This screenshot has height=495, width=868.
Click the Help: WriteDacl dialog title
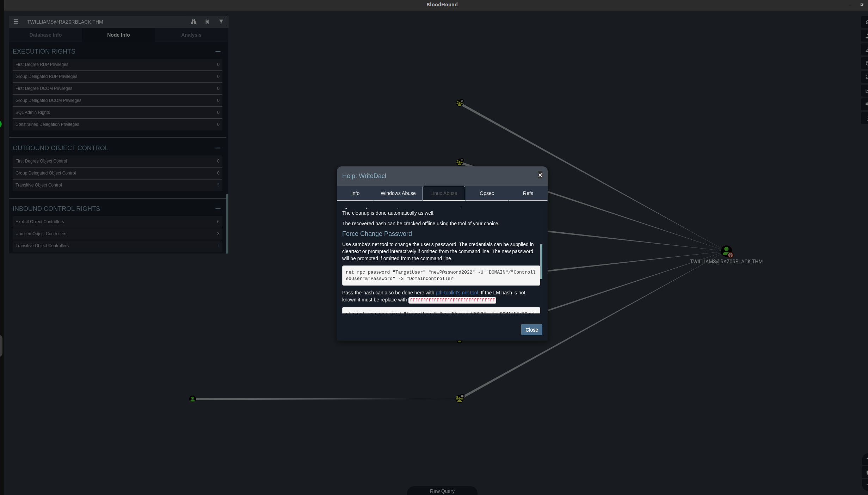[364, 176]
